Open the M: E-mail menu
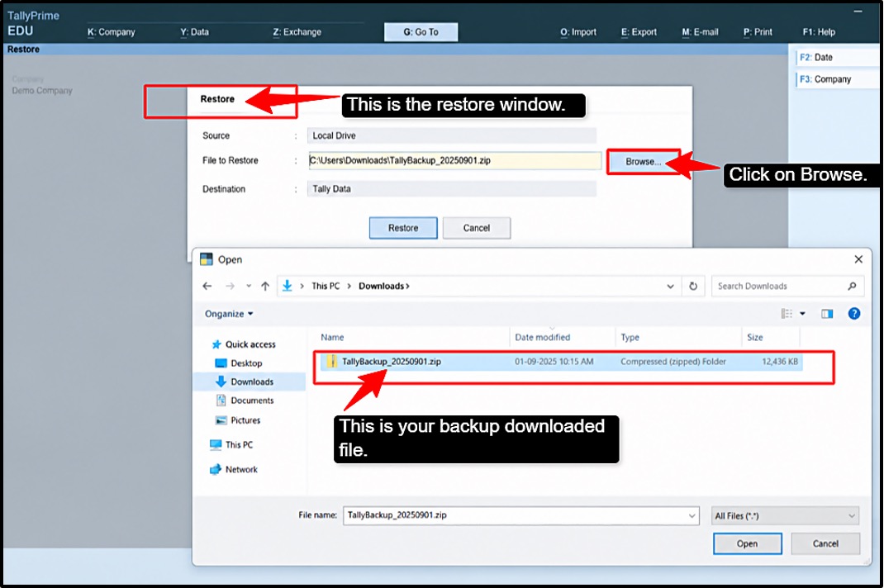 click(700, 32)
